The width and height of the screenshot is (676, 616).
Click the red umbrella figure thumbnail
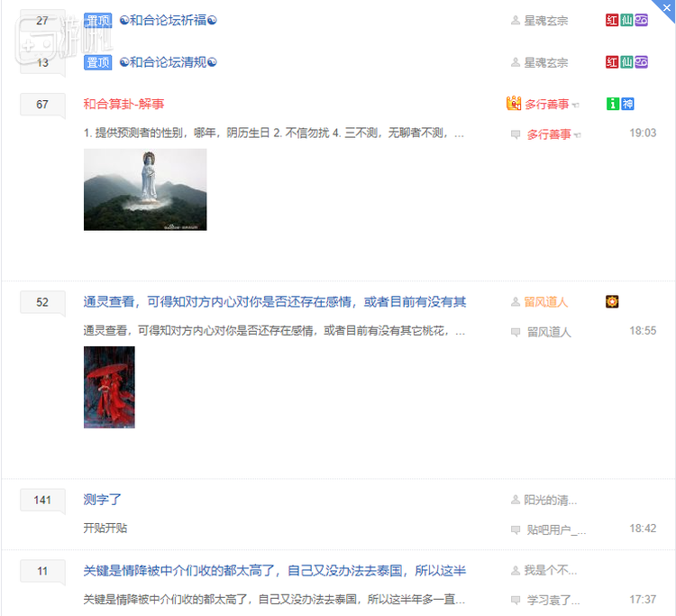pos(109,387)
